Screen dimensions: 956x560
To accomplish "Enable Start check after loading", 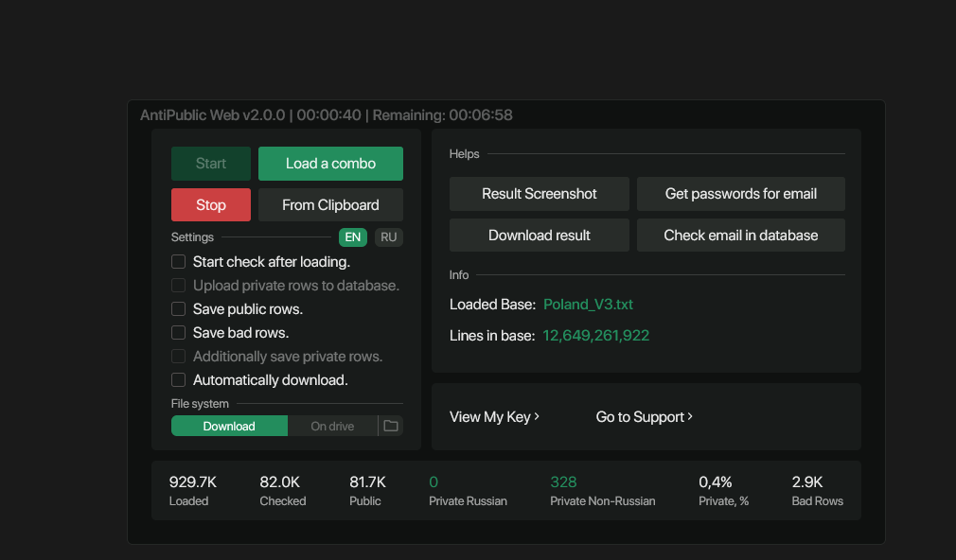I will point(178,261).
